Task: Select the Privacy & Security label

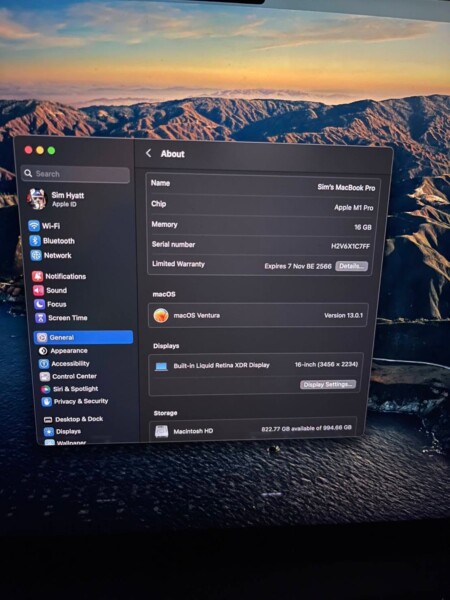Action: [x=81, y=401]
